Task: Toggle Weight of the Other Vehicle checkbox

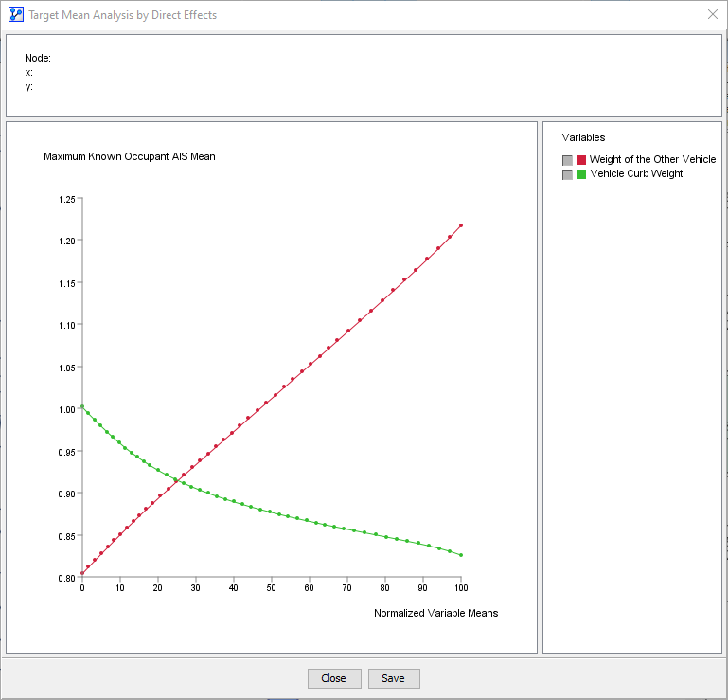Action: (x=567, y=160)
